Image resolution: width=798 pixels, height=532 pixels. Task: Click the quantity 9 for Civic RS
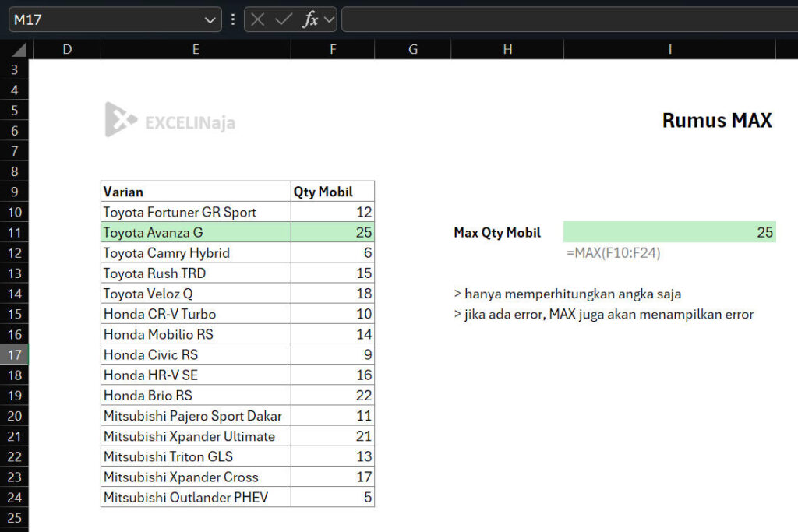coord(333,354)
